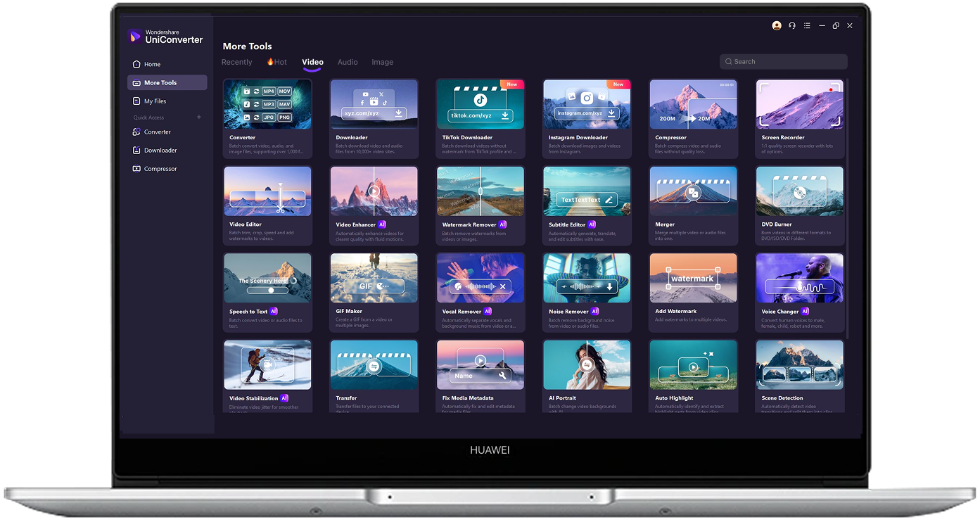
Task: Open the Compressor tool card
Action: pyautogui.click(x=693, y=118)
